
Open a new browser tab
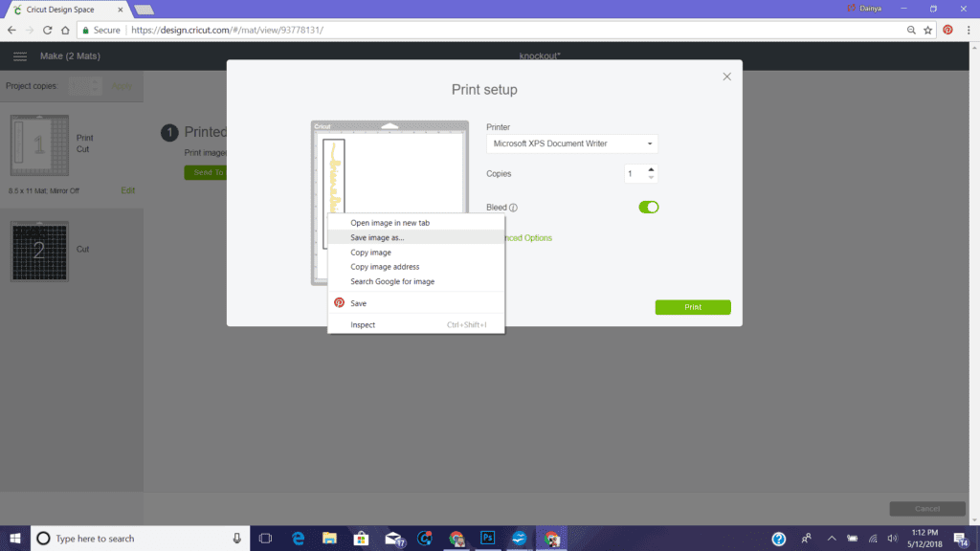tap(144, 10)
